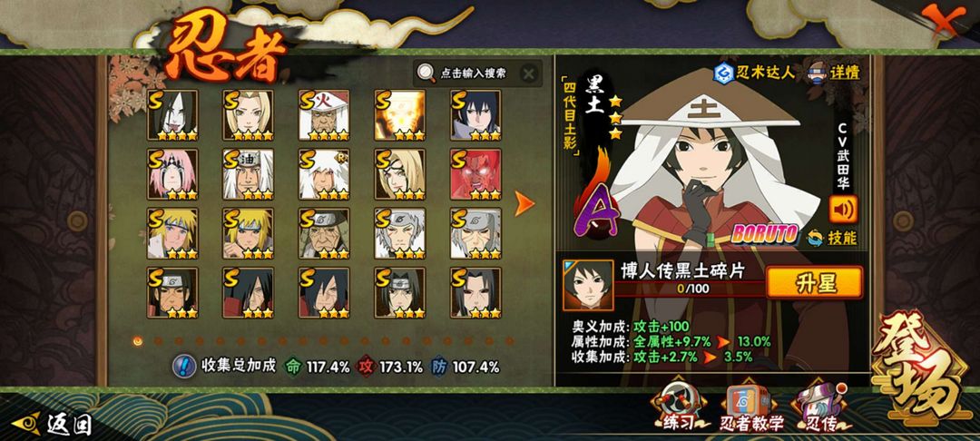Select the Orochimaru ninja thumbnail

tap(172, 115)
